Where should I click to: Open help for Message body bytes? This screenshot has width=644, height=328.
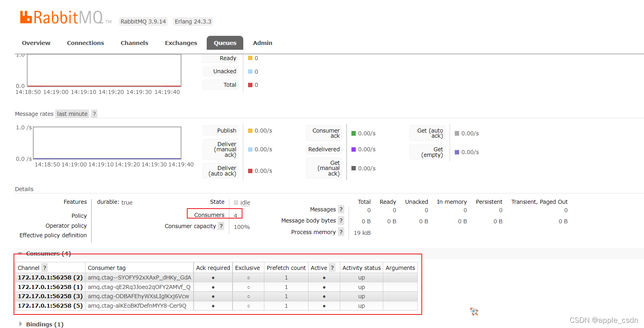click(x=341, y=221)
